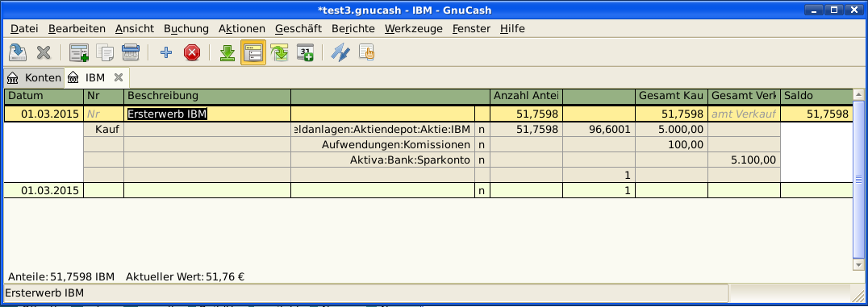Click the 100,00 commission amount cell
Screen dimensions: 868x307
coord(671,145)
